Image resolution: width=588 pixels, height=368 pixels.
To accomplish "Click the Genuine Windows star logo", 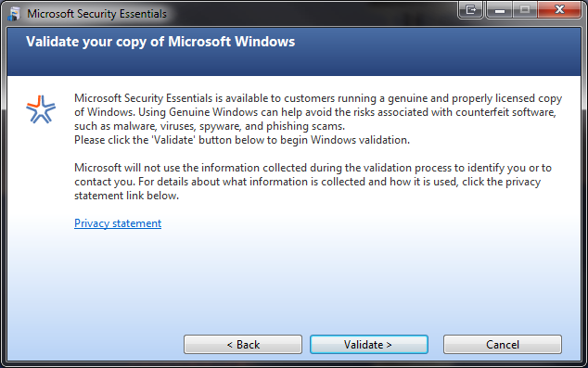I will [41, 109].
